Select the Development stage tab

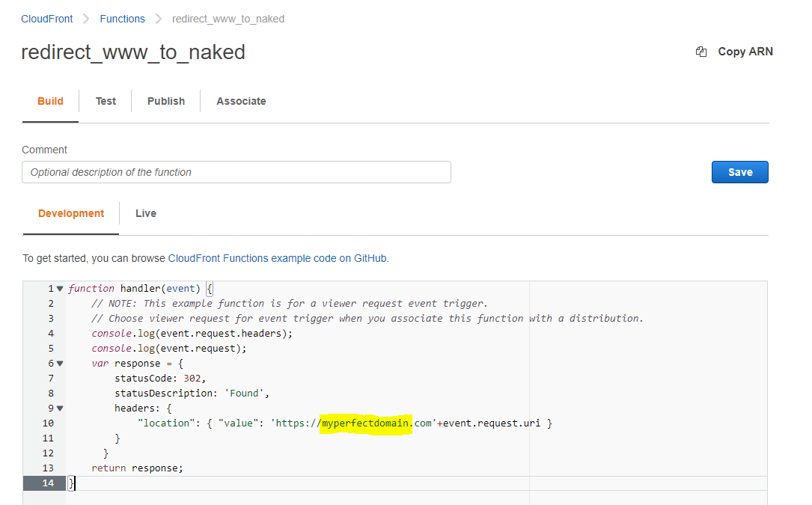[x=71, y=213]
